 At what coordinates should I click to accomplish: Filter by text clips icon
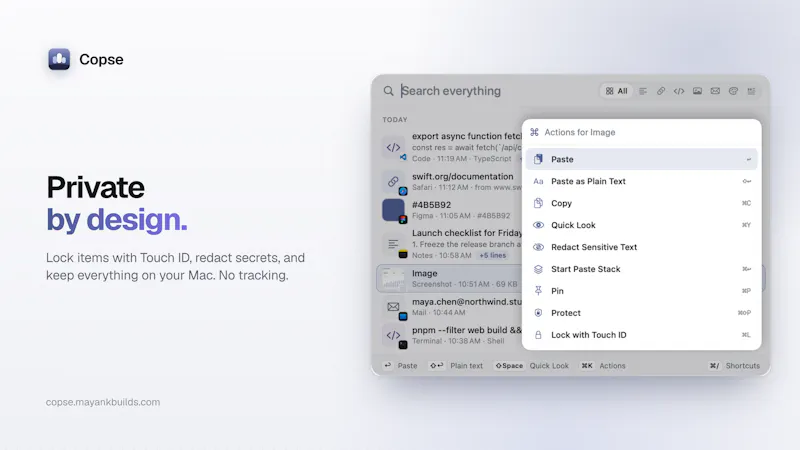(x=643, y=91)
